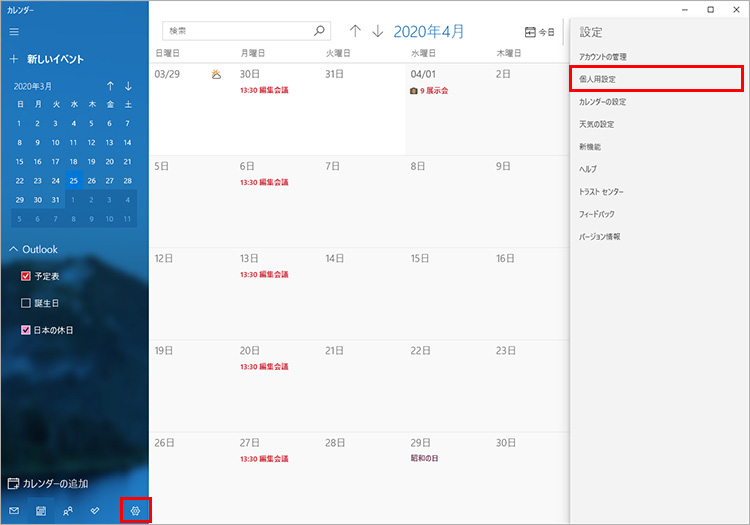Open the hamburger navigation menu
This screenshot has width=750, height=525.
(x=14, y=32)
